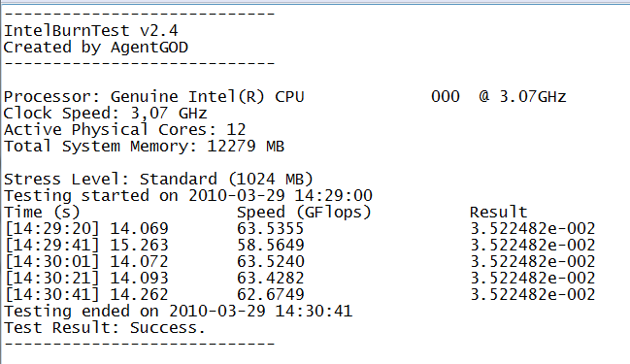This screenshot has width=630, height=364.
Task: Click the Processor Genuine Intel(R) CPU line
Action: pyautogui.click(x=284, y=97)
